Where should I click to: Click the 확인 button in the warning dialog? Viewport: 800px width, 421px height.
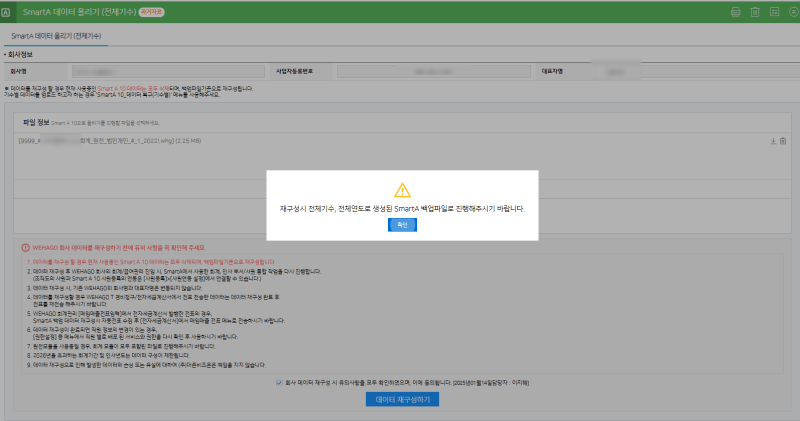(402, 225)
